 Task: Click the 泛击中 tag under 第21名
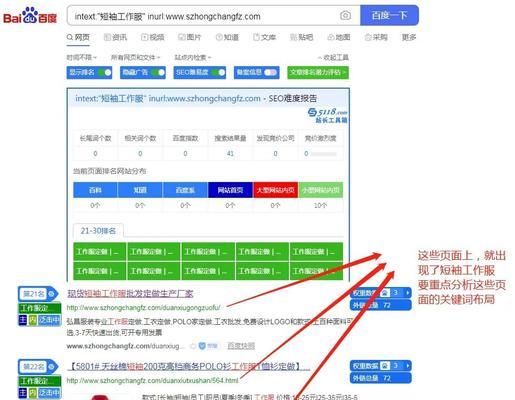(49, 320)
